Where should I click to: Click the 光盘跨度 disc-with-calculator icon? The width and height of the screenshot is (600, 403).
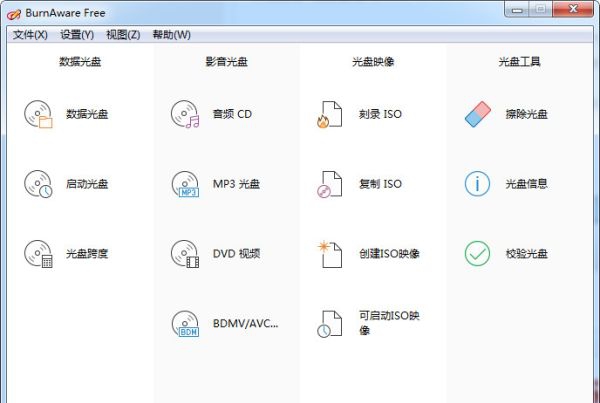(x=38, y=254)
